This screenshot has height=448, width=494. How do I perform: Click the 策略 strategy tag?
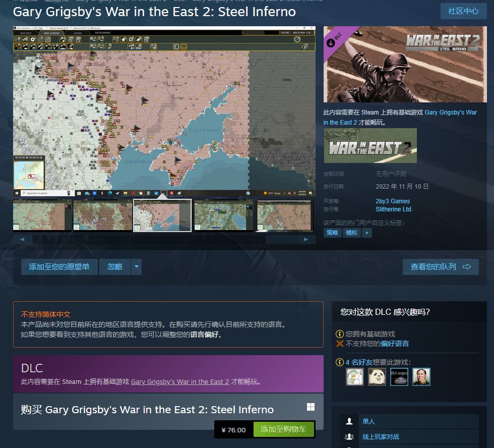click(332, 233)
